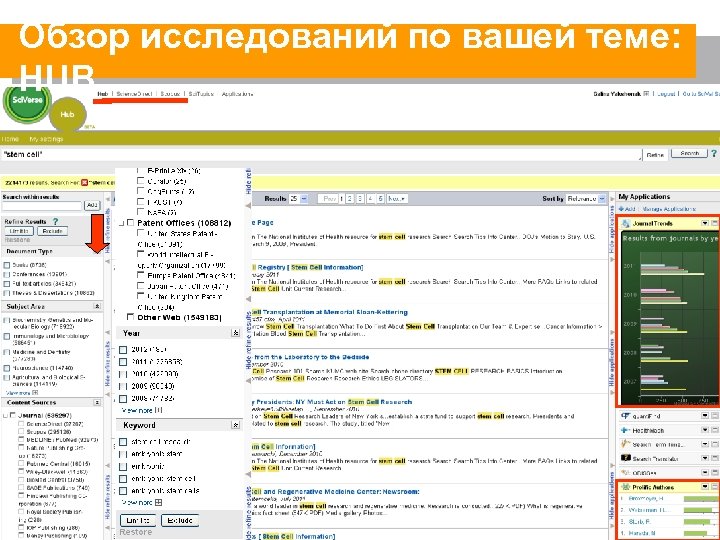Click the Healthslash application icon

(x=625, y=430)
